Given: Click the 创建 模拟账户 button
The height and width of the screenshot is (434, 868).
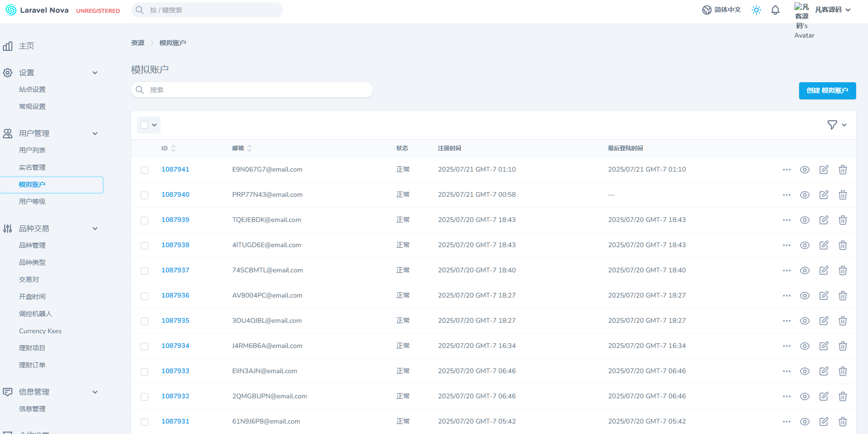Looking at the screenshot, I should (827, 91).
